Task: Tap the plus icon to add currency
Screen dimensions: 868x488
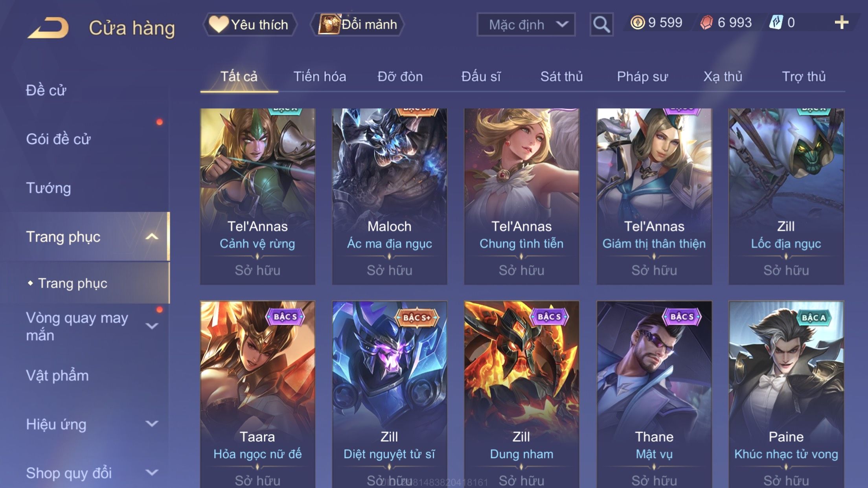Action: pos(841,23)
